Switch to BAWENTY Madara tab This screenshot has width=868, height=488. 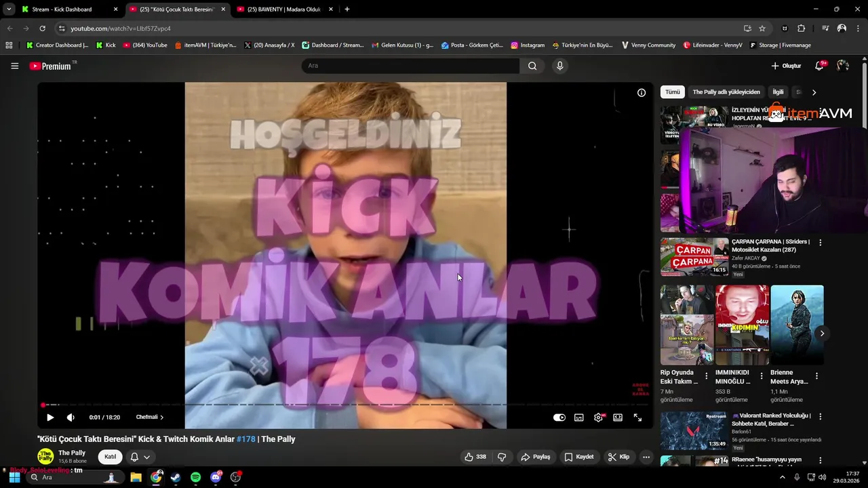pos(285,9)
